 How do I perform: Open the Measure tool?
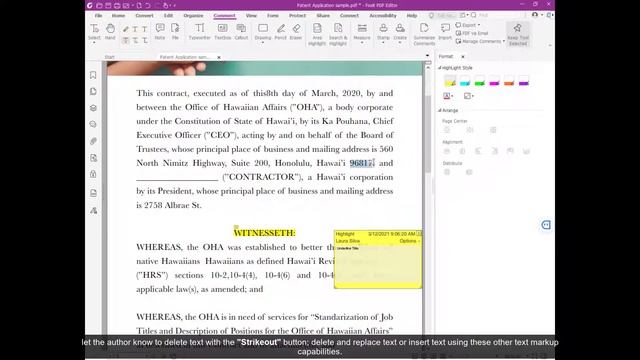[362, 33]
